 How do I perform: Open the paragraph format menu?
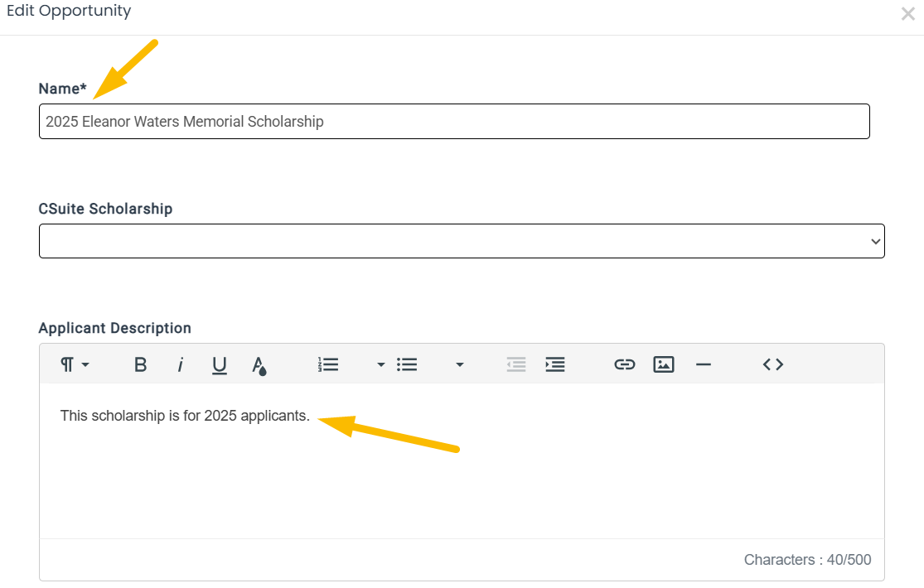[75, 364]
